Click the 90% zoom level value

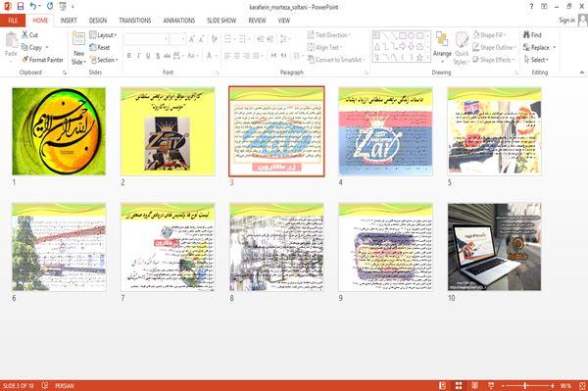click(565, 386)
